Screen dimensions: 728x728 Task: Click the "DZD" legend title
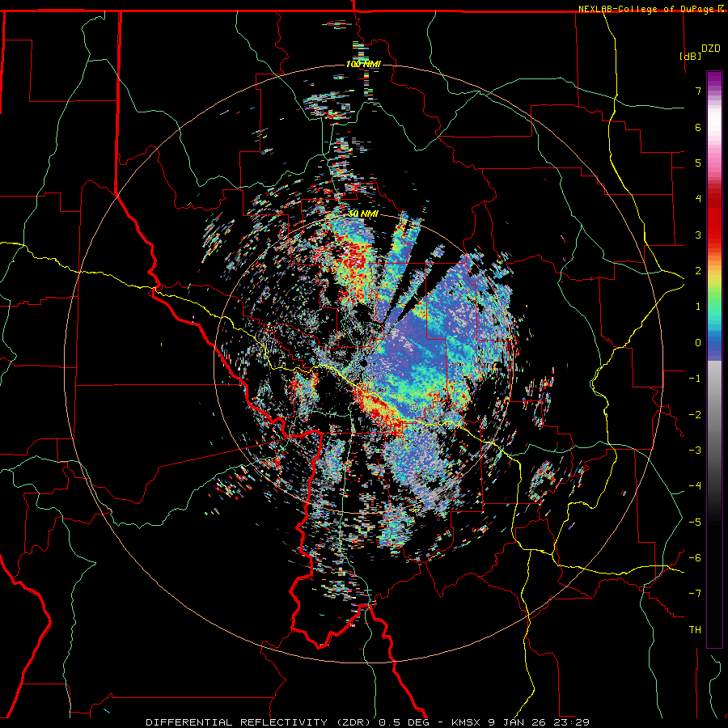point(711,49)
